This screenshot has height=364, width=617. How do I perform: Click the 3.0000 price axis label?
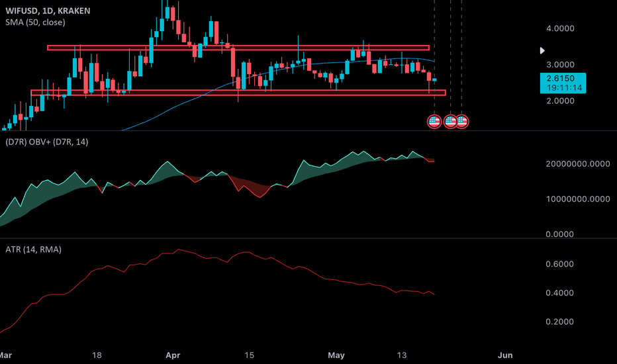coord(560,65)
